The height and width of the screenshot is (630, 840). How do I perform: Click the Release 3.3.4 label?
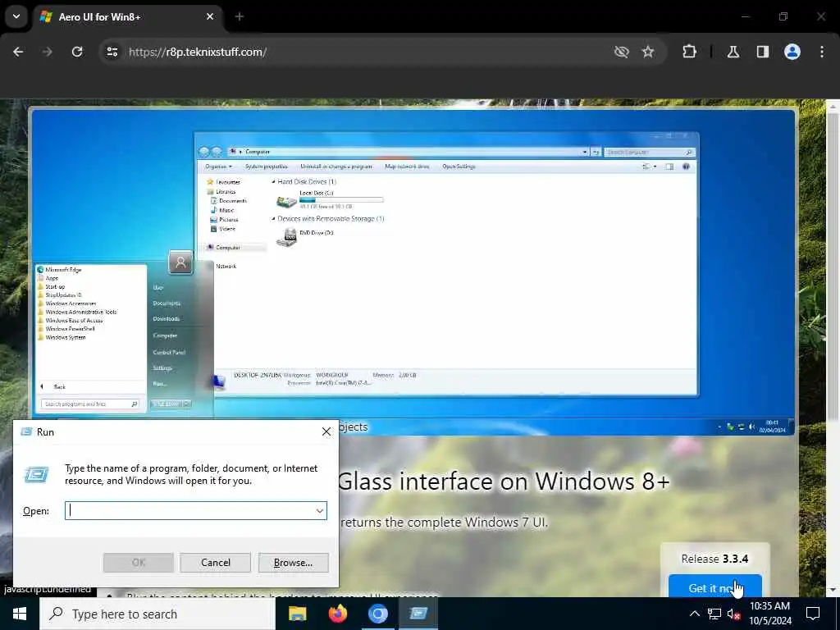tap(714, 559)
